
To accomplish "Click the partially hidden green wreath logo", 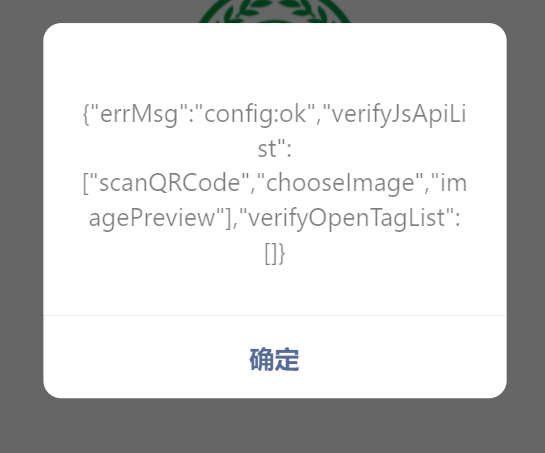I will 275,11.
